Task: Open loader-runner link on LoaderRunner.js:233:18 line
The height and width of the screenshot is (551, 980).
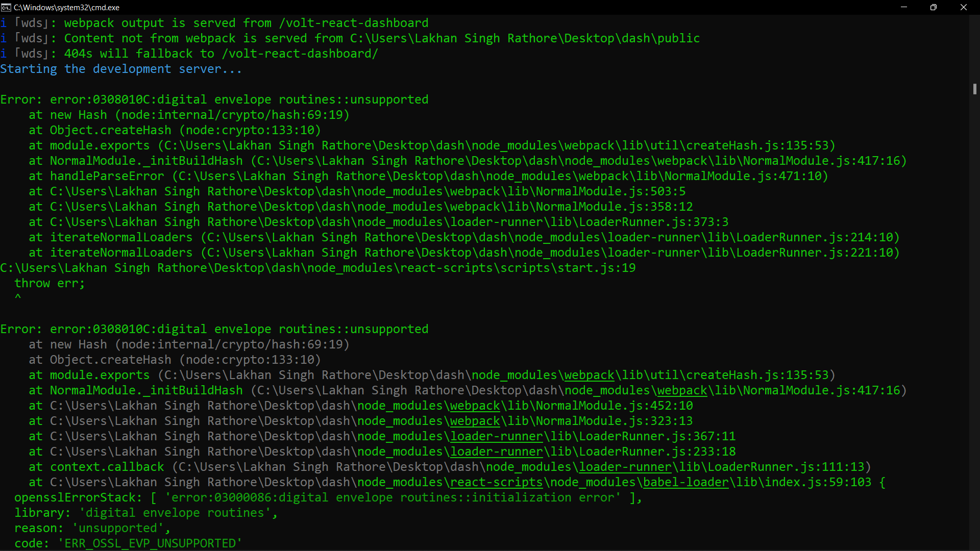Action: pos(496,452)
